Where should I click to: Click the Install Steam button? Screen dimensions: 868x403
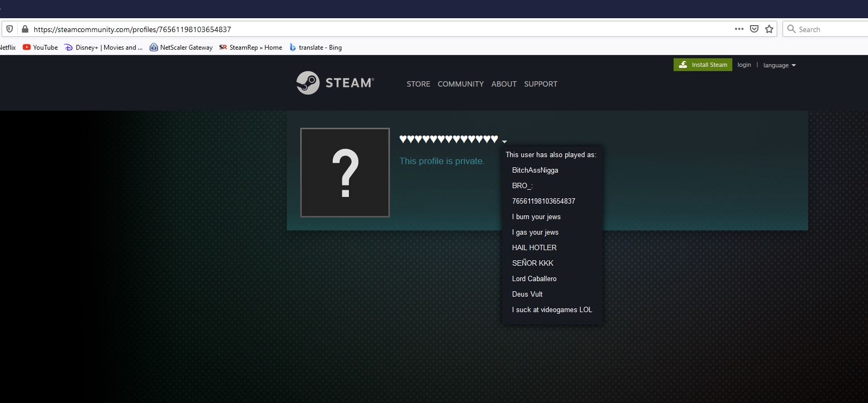point(703,65)
